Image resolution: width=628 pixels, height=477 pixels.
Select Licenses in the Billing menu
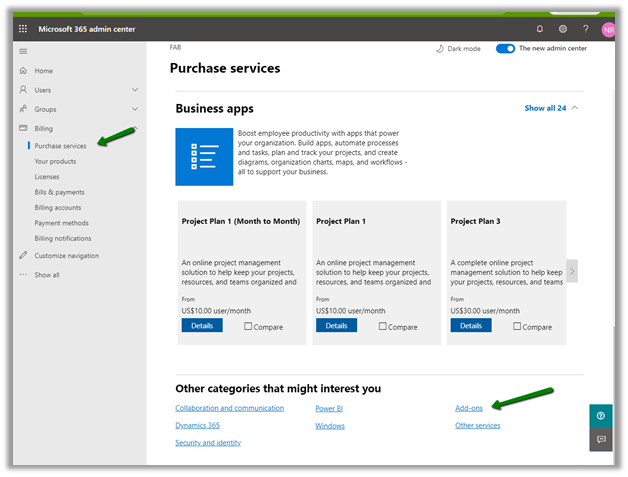47,177
